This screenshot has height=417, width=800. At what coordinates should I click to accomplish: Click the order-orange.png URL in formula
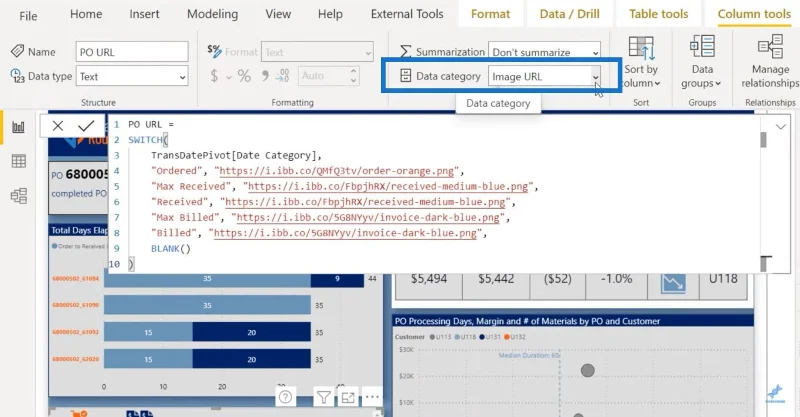point(336,171)
